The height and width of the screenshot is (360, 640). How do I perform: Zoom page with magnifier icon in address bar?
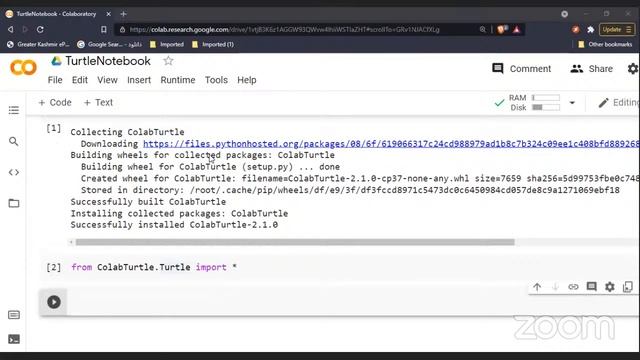point(483,29)
